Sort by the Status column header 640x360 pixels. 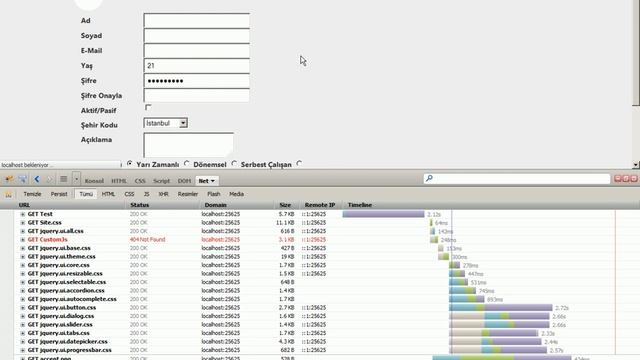140,205
